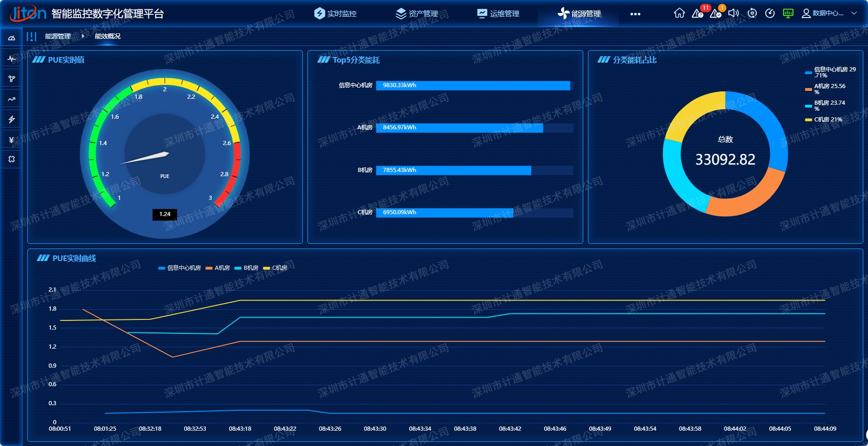Toggle C机房 series in PUE curve legend

coord(275,268)
